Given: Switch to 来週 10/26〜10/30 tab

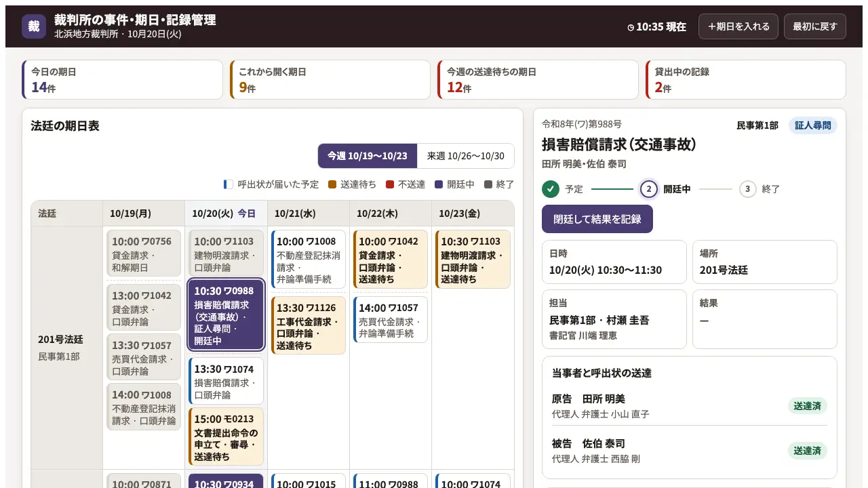Looking at the screenshot, I should click(466, 156).
